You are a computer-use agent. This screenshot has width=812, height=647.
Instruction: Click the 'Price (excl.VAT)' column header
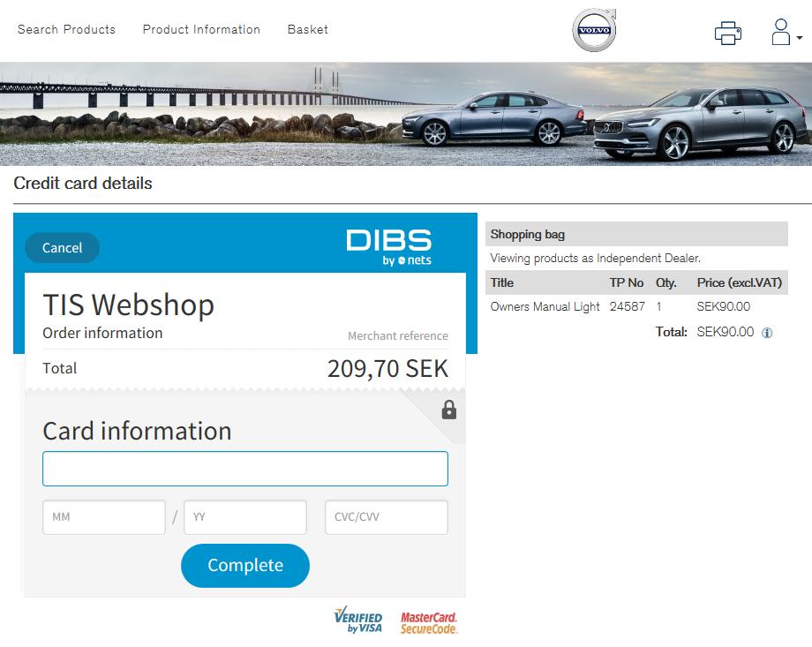[739, 282]
